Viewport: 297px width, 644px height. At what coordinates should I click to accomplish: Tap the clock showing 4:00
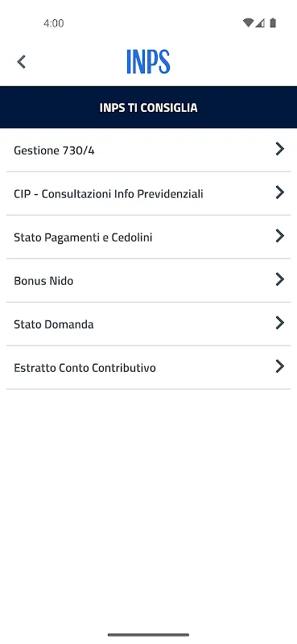(54, 23)
